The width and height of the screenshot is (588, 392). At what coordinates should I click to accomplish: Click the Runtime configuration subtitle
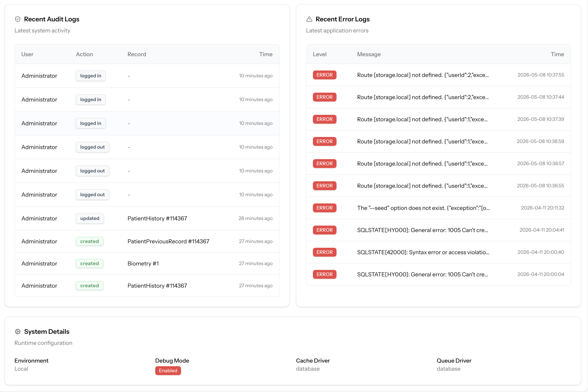click(43, 343)
